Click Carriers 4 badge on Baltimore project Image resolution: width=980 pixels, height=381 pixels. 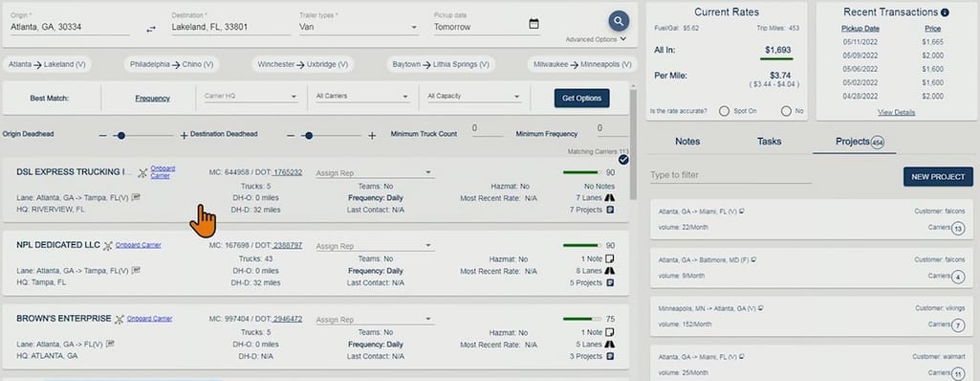pyautogui.click(x=958, y=278)
